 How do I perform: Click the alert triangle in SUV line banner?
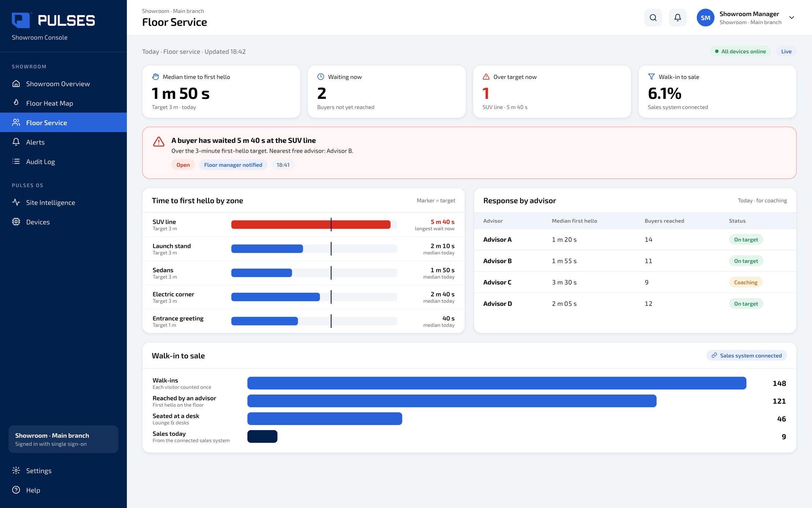pyautogui.click(x=159, y=142)
